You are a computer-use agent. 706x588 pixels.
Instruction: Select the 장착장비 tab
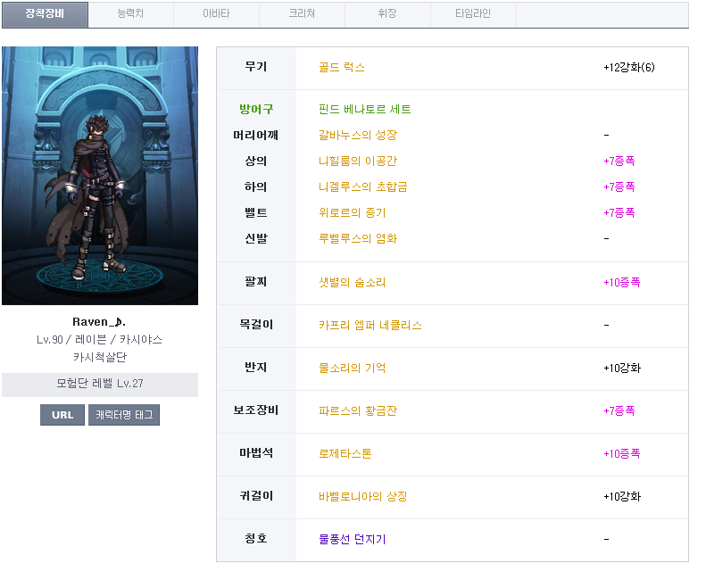point(45,14)
